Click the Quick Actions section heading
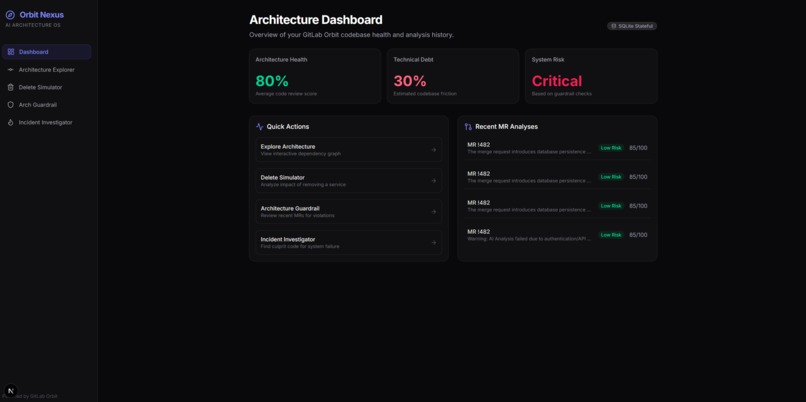This screenshot has height=402, width=806. coord(288,126)
